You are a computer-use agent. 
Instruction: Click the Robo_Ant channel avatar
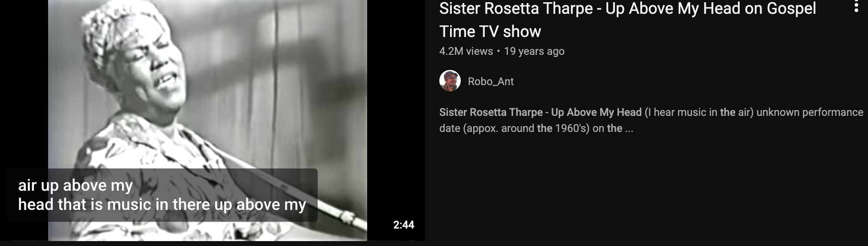point(450,81)
